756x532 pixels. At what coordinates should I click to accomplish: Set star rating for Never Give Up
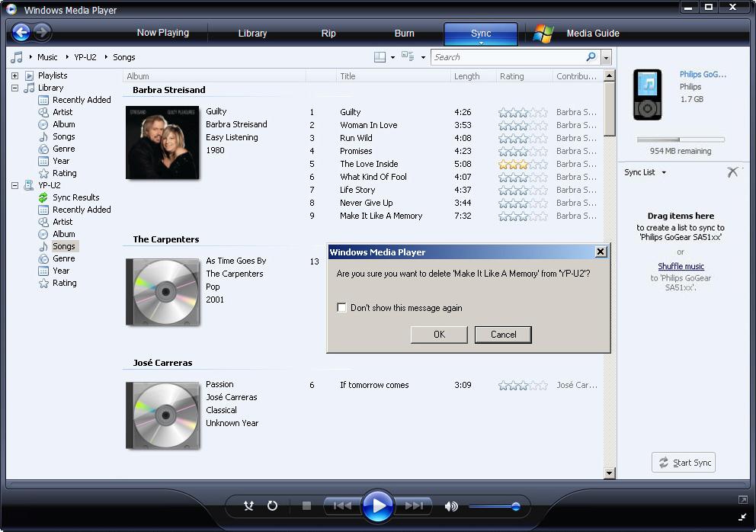coord(523,203)
